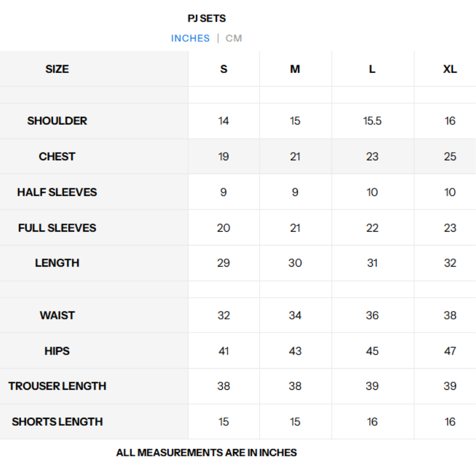Click the TROUSER LENGTH row label
476x476 pixels.
(57, 386)
